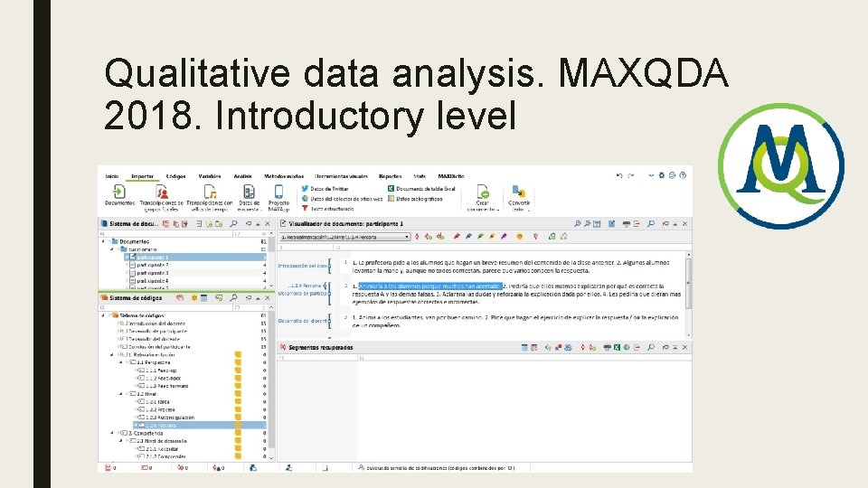Viewport: 868px width, 488px height.
Task: Click yellow color swatch of 1.2.1 Tarea
Action: [238, 401]
